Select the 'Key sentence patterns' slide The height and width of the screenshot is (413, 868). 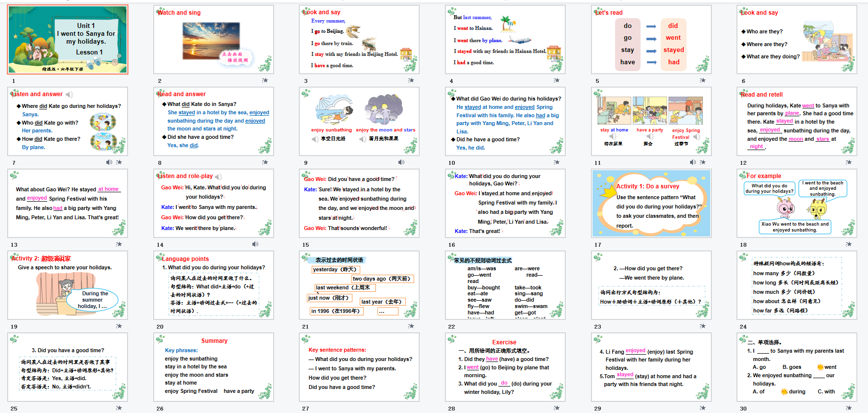[359, 367]
